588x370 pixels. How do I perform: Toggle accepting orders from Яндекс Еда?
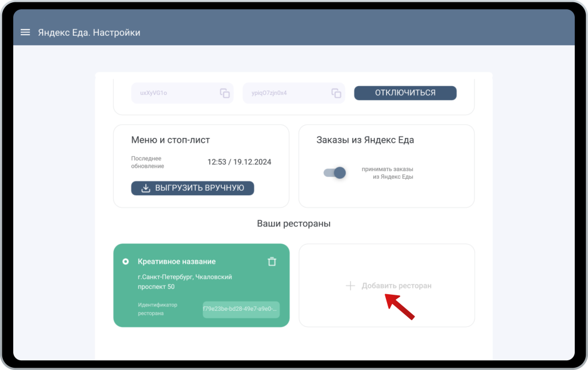click(335, 172)
